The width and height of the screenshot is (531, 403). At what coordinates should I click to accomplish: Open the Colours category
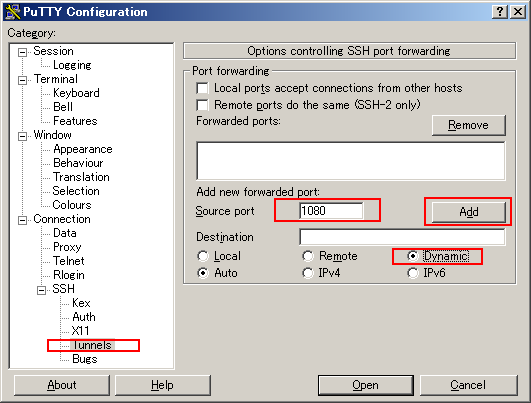click(72, 205)
